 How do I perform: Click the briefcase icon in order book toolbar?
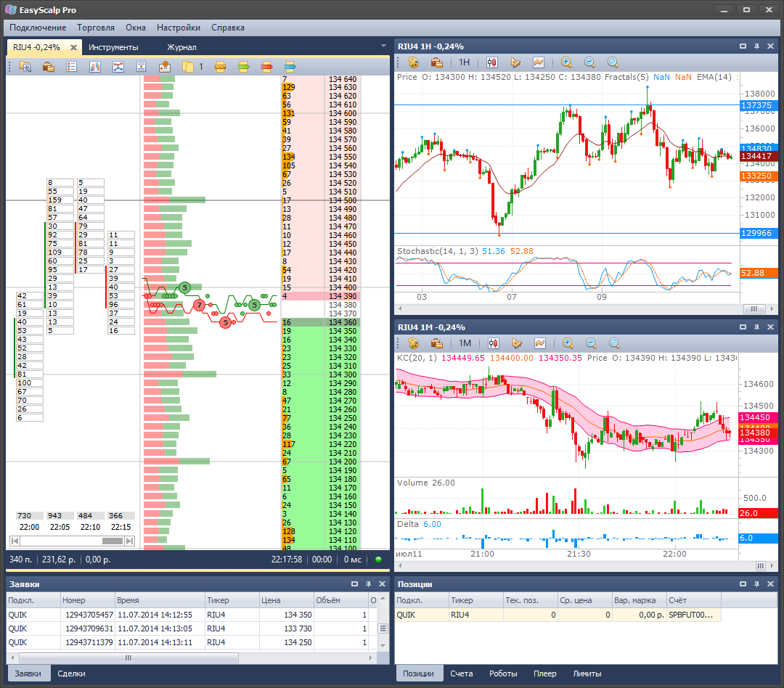coord(49,67)
